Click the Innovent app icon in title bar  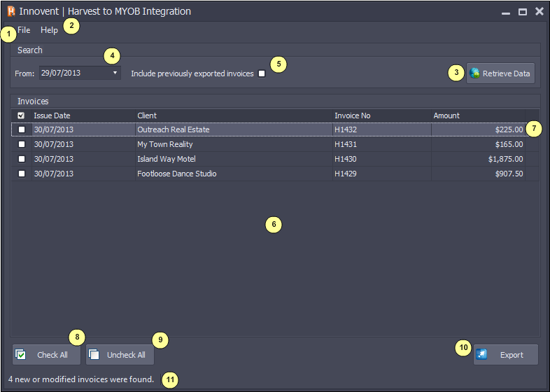coord(11,12)
